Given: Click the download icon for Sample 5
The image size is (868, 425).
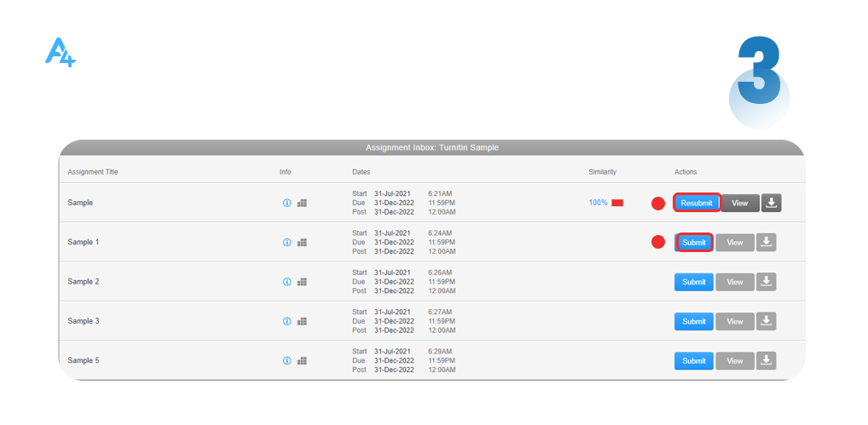Looking at the screenshot, I should point(767,360).
